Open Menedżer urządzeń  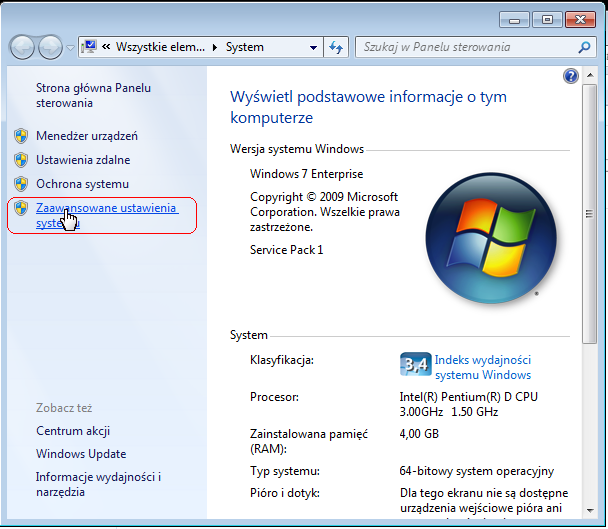pos(87,136)
